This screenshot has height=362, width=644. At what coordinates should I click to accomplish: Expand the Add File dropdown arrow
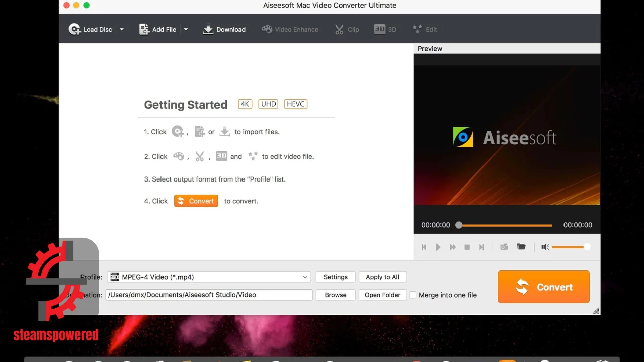coord(185,29)
